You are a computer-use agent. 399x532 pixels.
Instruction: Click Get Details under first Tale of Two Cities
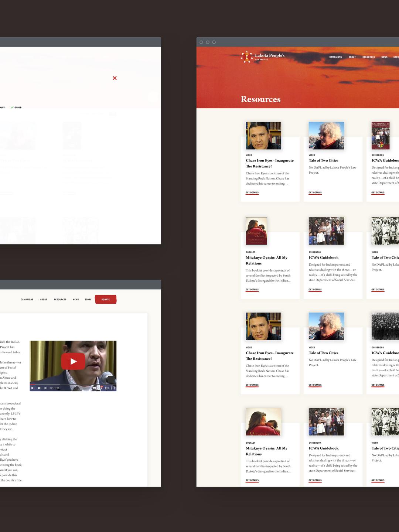[x=315, y=192]
